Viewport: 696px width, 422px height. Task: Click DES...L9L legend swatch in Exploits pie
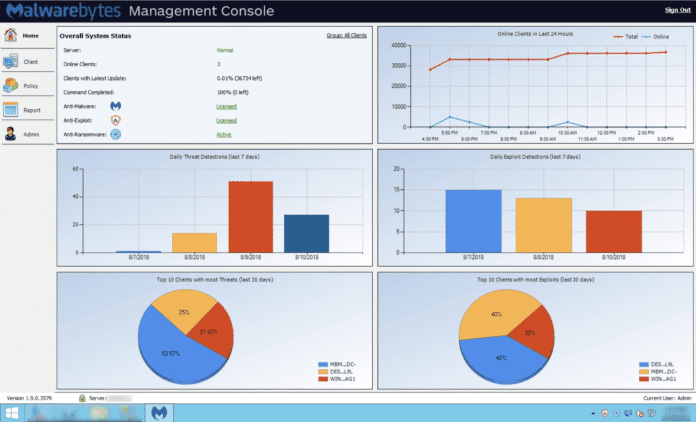coord(644,364)
